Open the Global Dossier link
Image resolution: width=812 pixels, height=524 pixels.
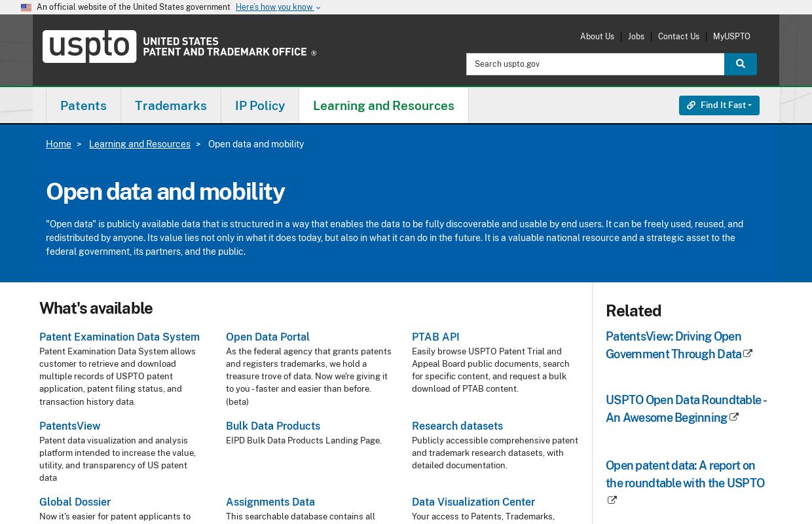coord(75,502)
